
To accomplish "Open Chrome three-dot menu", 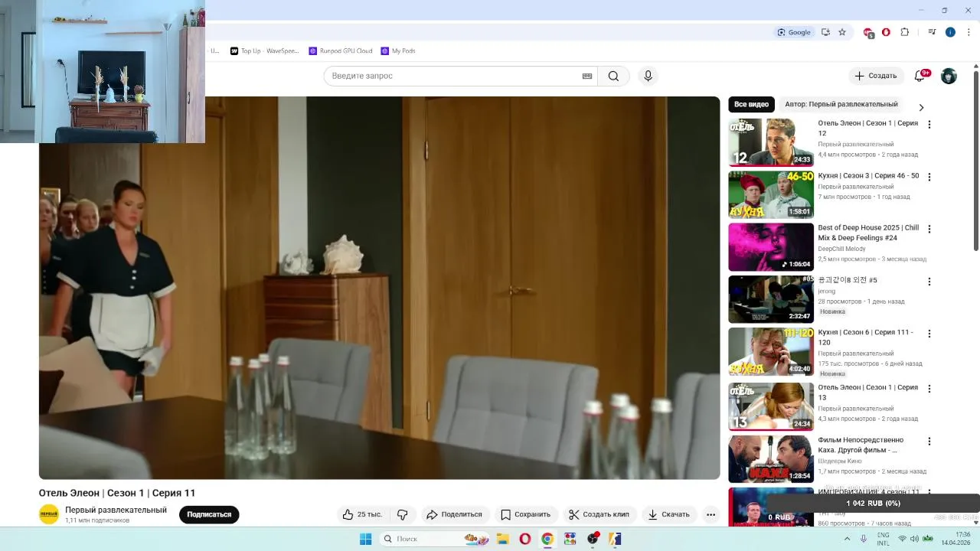I will coord(969,32).
